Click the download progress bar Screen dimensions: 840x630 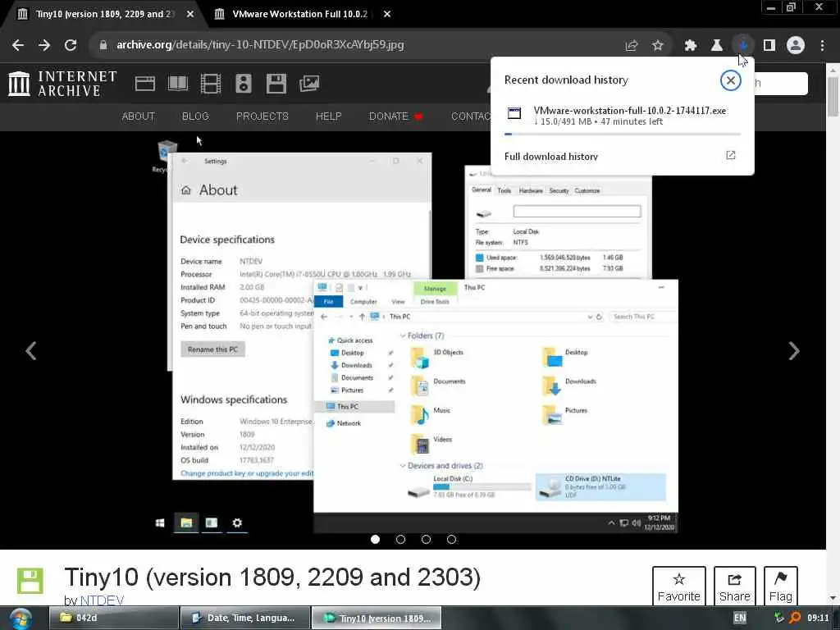tap(623, 134)
